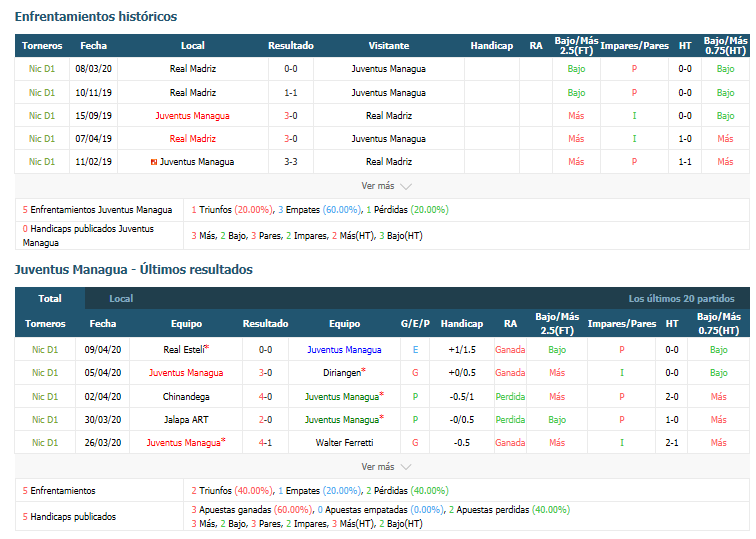Click the 4-1 result against Walter Ferretti
Image resolution: width=756 pixels, height=539 pixels.
point(265,443)
